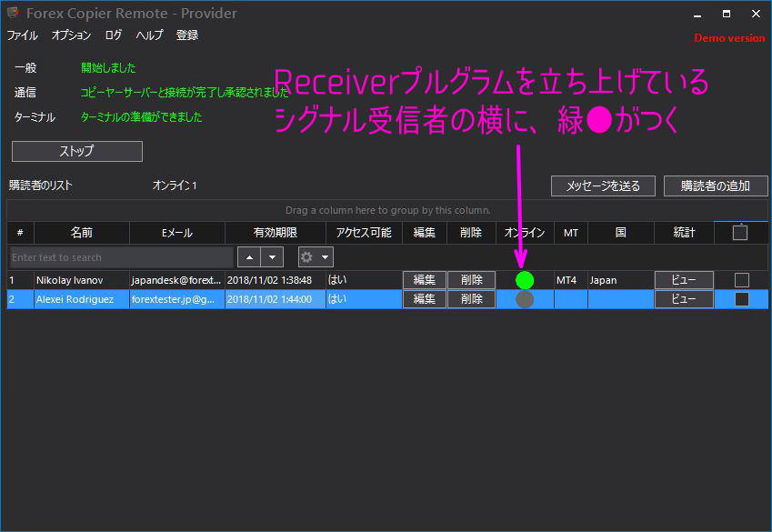Open the ログ menu
Screen dimensions: 772x532
113,35
